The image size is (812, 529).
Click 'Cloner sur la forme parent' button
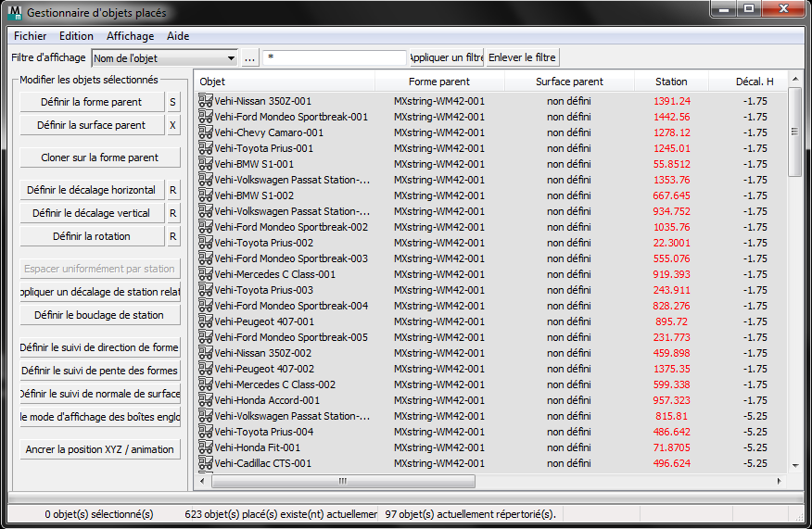point(100,157)
